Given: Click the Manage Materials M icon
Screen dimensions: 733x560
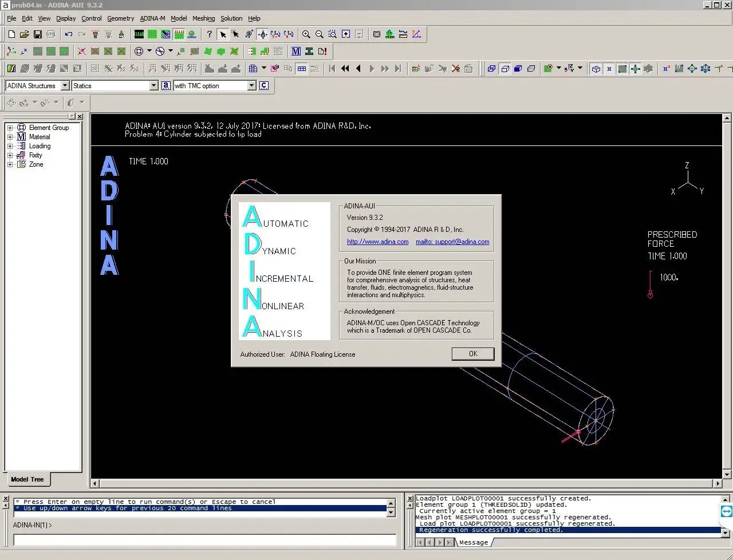Looking at the screenshot, I should 296,52.
